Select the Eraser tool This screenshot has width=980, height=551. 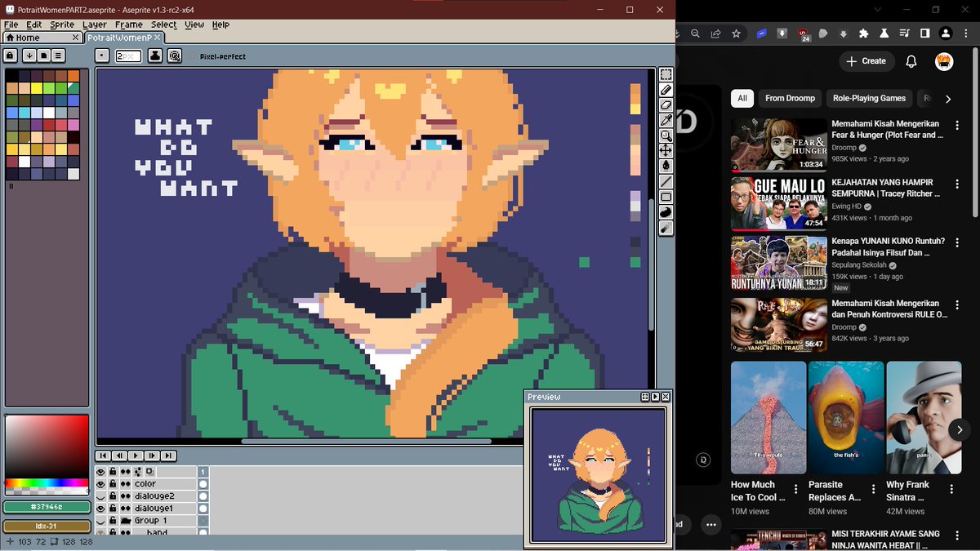[x=666, y=105]
